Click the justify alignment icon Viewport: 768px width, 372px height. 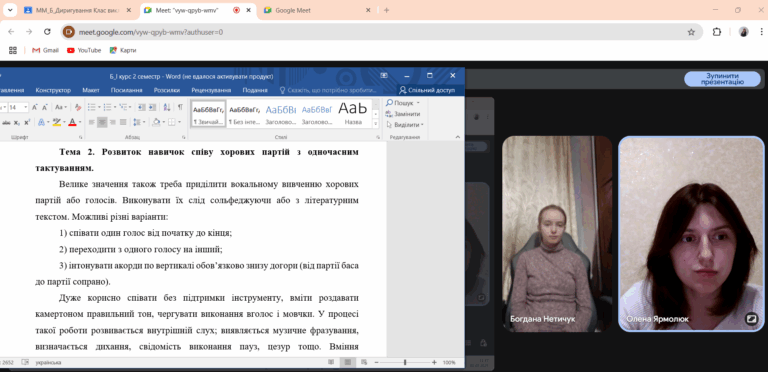click(123, 122)
